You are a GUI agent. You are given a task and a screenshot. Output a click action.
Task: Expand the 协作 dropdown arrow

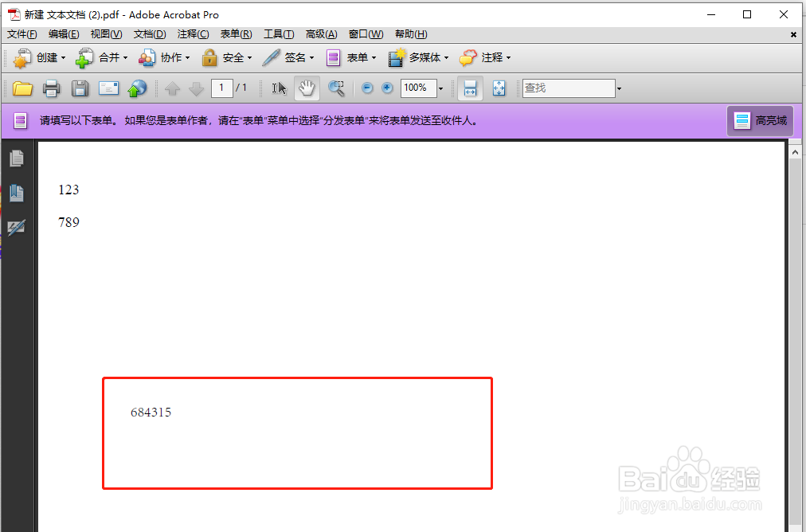point(188,57)
